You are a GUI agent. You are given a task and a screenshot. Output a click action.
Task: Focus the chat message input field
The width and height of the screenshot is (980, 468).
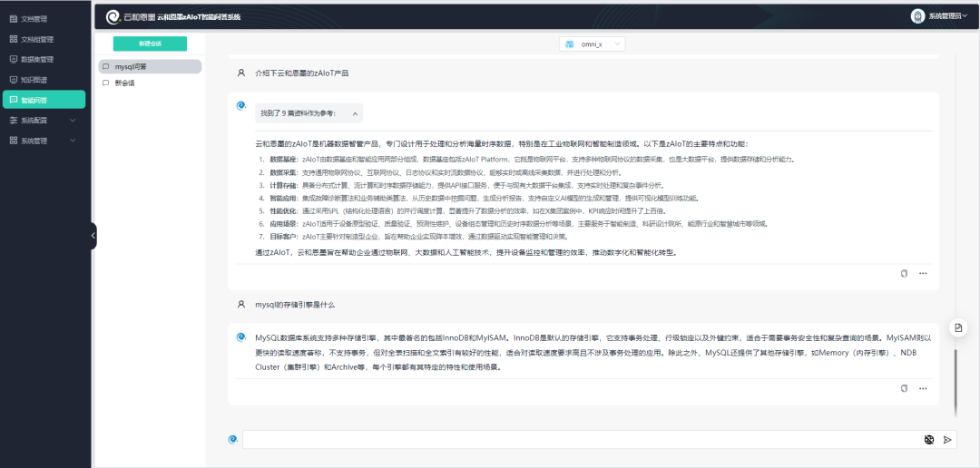[581, 439]
